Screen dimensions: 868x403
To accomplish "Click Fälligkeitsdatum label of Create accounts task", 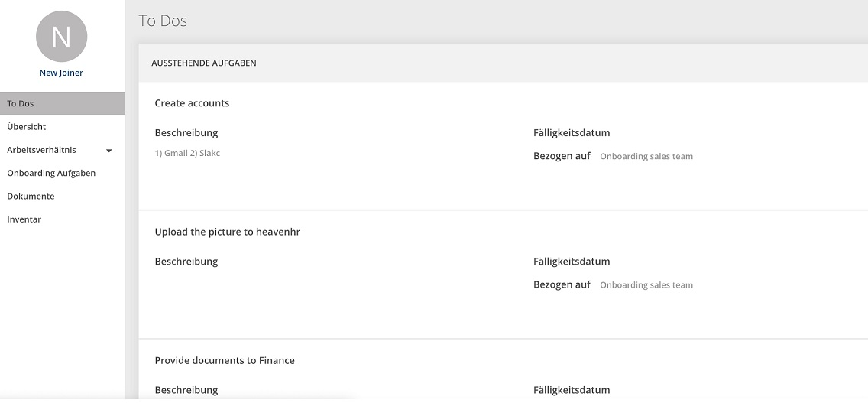I will 572,133.
